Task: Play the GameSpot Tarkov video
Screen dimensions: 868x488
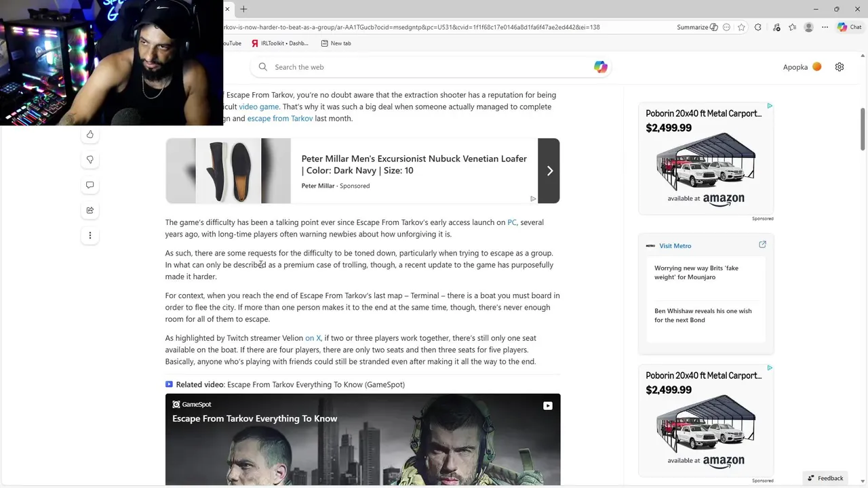Action: [x=363, y=441]
